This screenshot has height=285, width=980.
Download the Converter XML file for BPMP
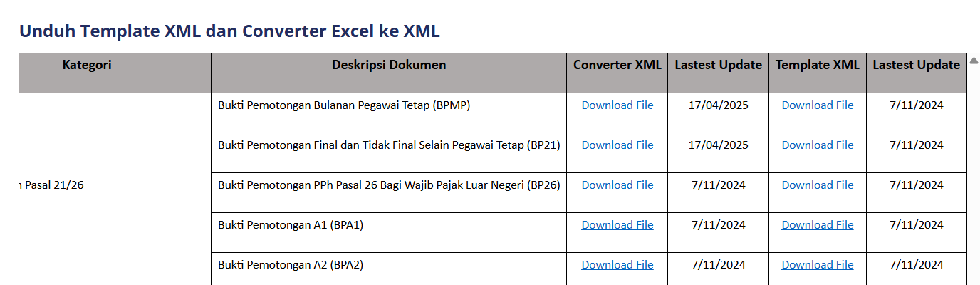[617, 105]
